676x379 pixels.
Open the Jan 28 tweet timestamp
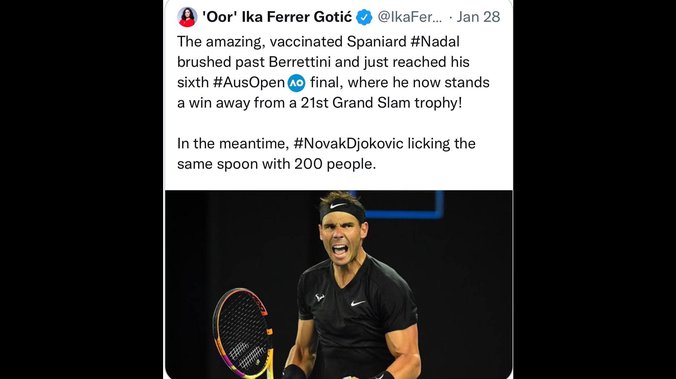[x=478, y=17]
